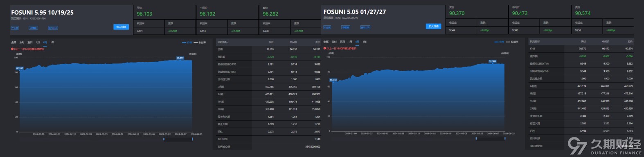Viewport: 644px width, 157px height.
Task: Click ask price 96.282 in header
Action: [x=270, y=14]
